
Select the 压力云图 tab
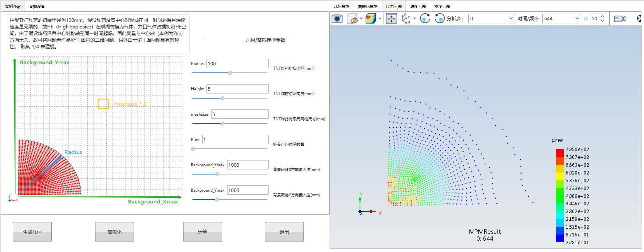coord(394,6)
